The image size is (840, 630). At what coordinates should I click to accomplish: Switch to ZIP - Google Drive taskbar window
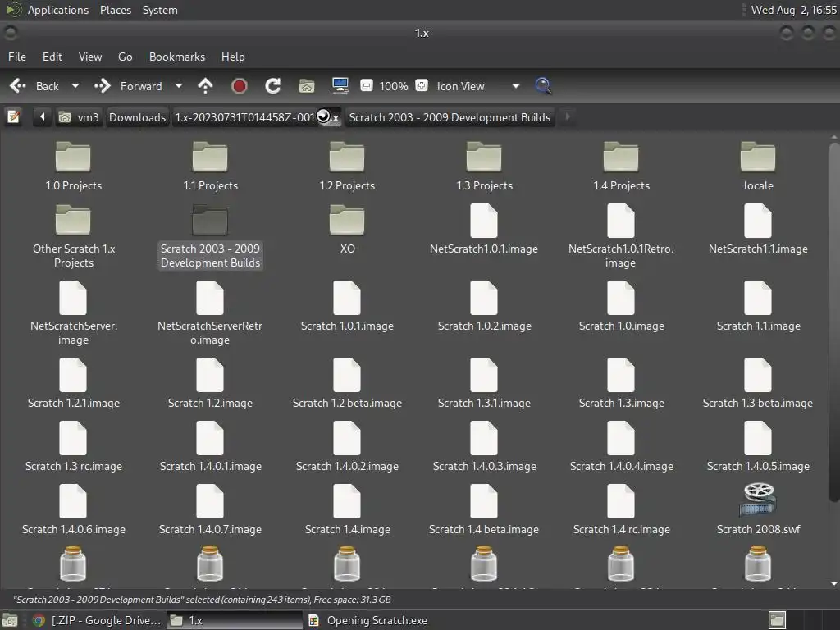coord(97,620)
